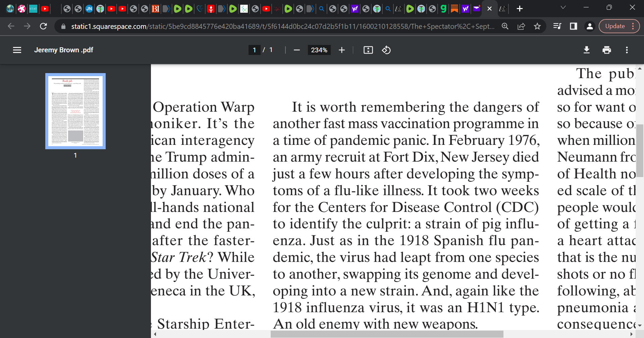Switch to the red torch icon tab
The width and height of the screenshot is (644, 338).
coord(211,9)
